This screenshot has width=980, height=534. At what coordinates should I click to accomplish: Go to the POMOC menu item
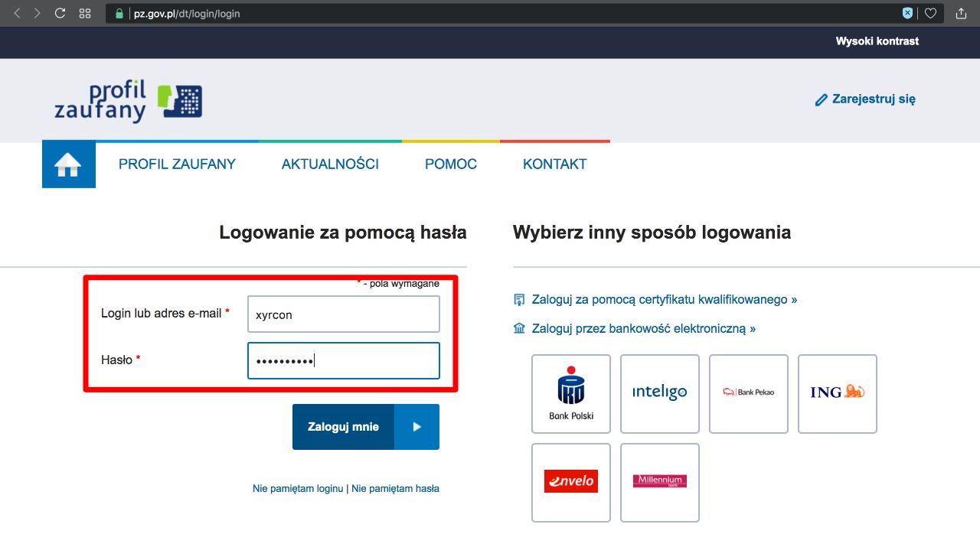click(x=451, y=164)
